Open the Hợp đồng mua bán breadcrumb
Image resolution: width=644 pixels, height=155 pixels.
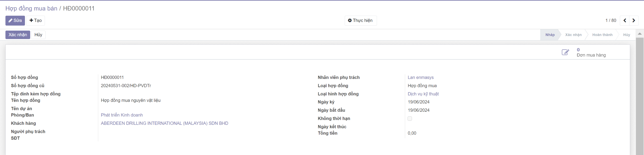(x=31, y=8)
